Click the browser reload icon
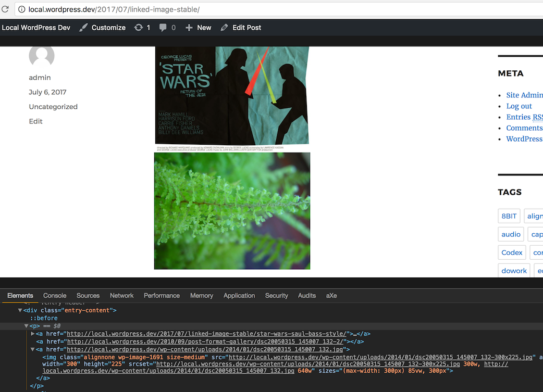Screen dimensions: 543x392 5,9
